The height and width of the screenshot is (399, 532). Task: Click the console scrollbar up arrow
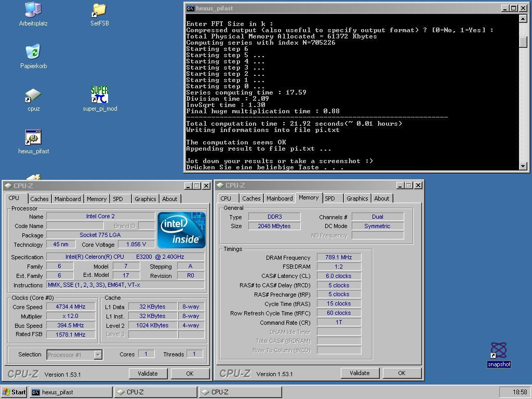(x=523, y=19)
